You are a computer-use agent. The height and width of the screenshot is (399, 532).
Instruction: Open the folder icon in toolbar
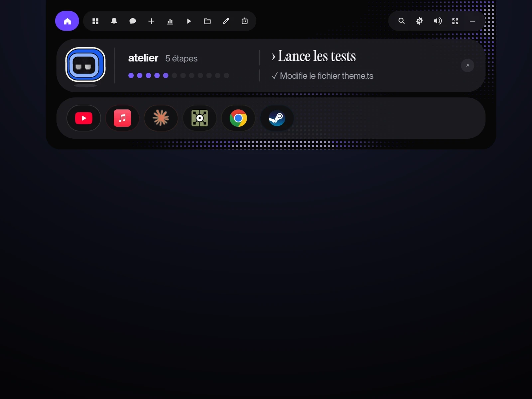[207, 21]
